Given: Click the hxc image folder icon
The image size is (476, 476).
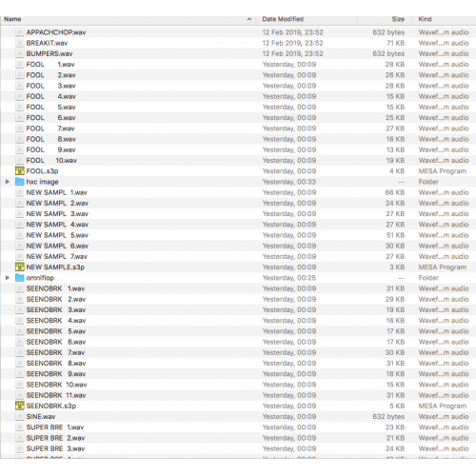Looking at the screenshot, I should [20, 182].
